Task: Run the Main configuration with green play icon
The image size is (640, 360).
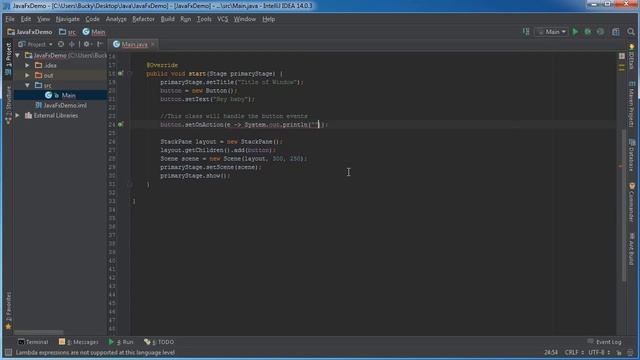Action: 576,32
